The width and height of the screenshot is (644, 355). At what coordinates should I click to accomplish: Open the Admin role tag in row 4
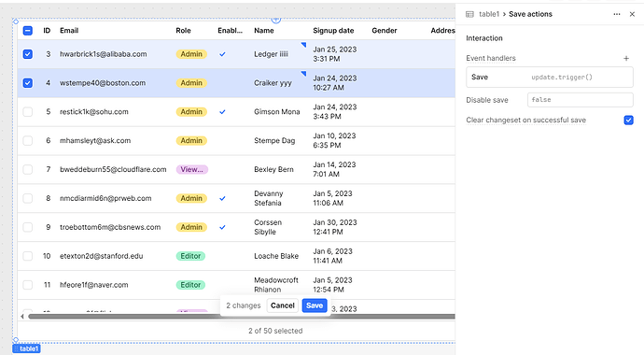[191, 83]
